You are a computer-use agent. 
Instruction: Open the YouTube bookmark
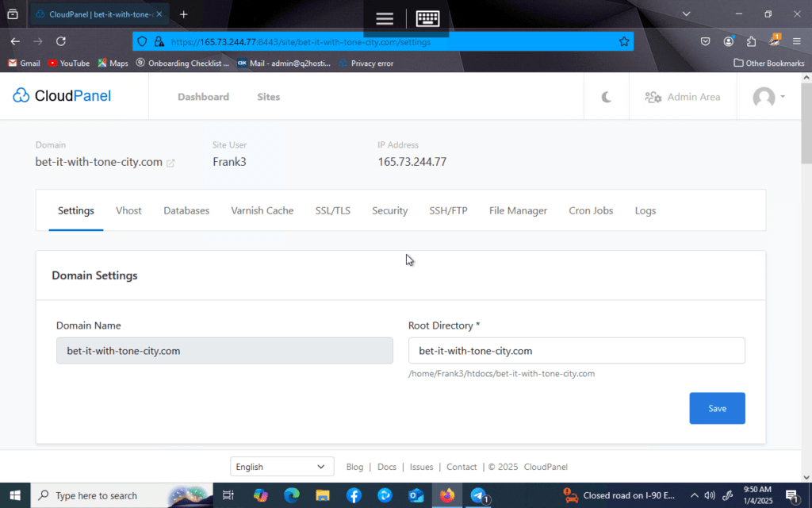pos(68,63)
